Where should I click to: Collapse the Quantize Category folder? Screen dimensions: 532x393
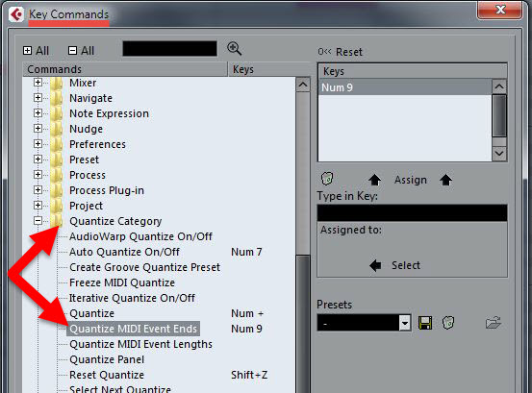point(38,221)
